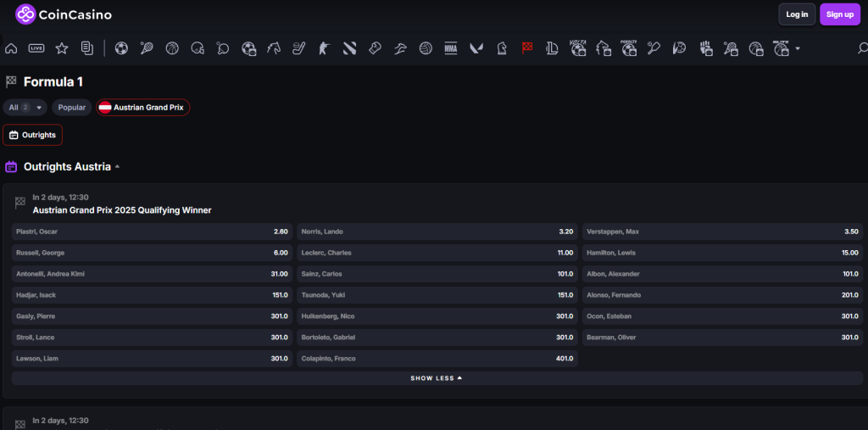Choose Antonelli, Andrea Kimi at 31.00
Screen dimensions: 868x430
tap(153, 274)
